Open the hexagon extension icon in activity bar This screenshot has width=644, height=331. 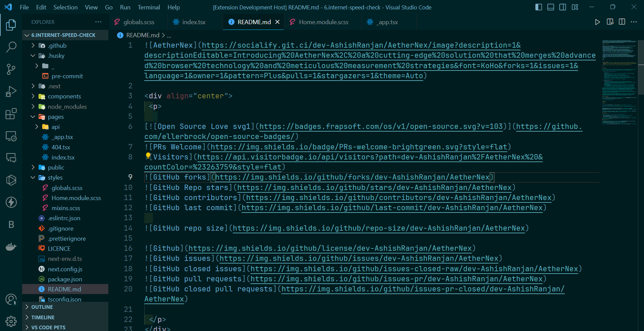[11, 180]
